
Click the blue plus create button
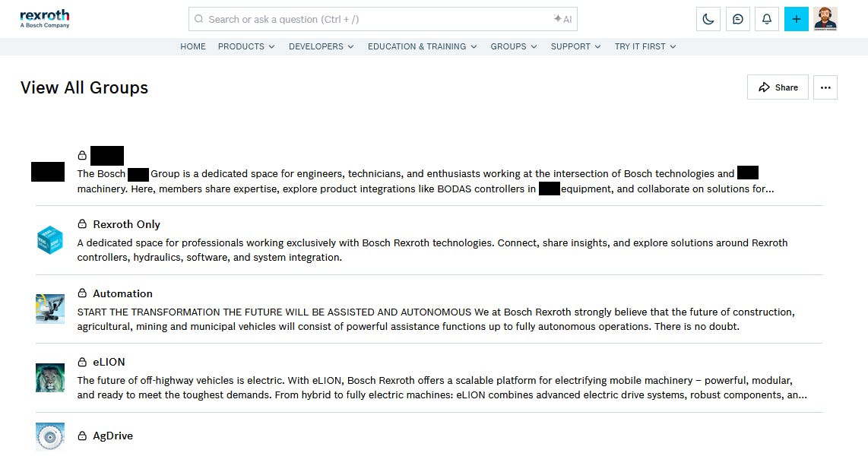pos(796,19)
